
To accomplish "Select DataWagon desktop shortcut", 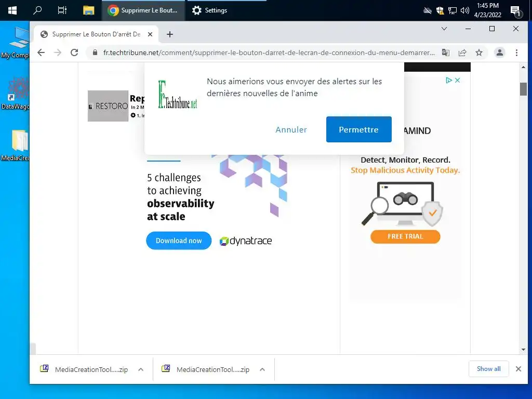I will coord(15,94).
